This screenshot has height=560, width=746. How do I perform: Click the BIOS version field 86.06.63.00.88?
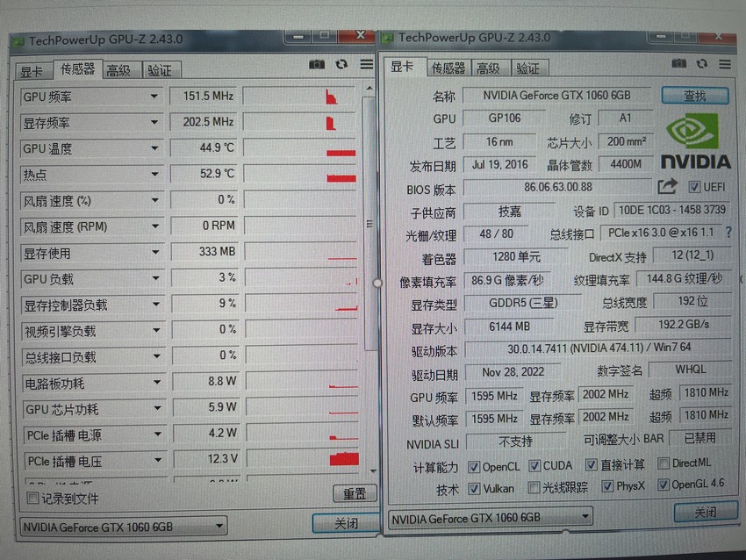pyautogui.click(x=558, y=187)
